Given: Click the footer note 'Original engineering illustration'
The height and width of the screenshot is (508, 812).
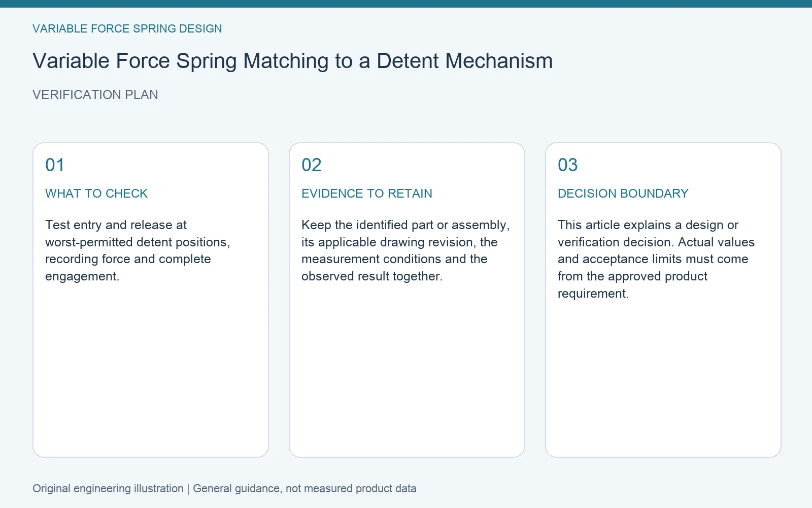Looking at the screenshot, I should click(x=108, y=489).
